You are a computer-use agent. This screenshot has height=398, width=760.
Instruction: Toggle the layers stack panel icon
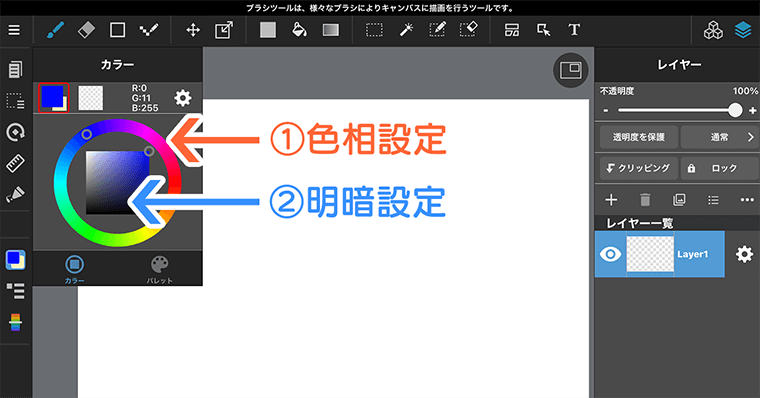pos(743,30)
